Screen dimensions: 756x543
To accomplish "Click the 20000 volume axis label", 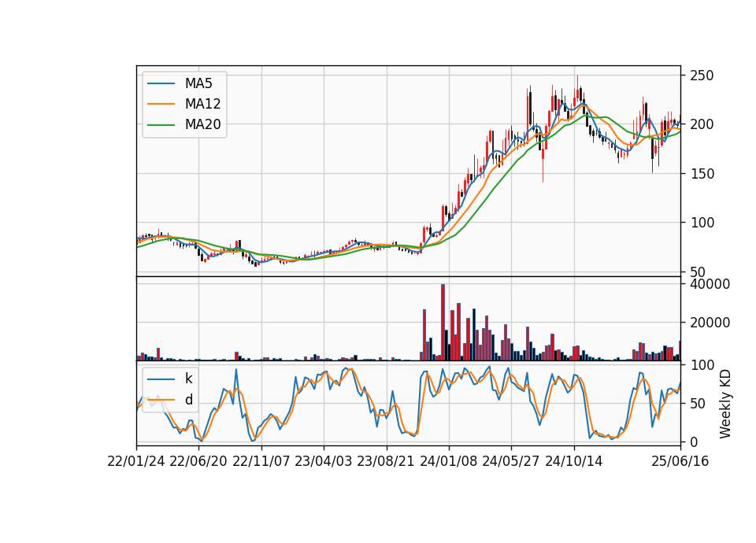I will point(710,323).
